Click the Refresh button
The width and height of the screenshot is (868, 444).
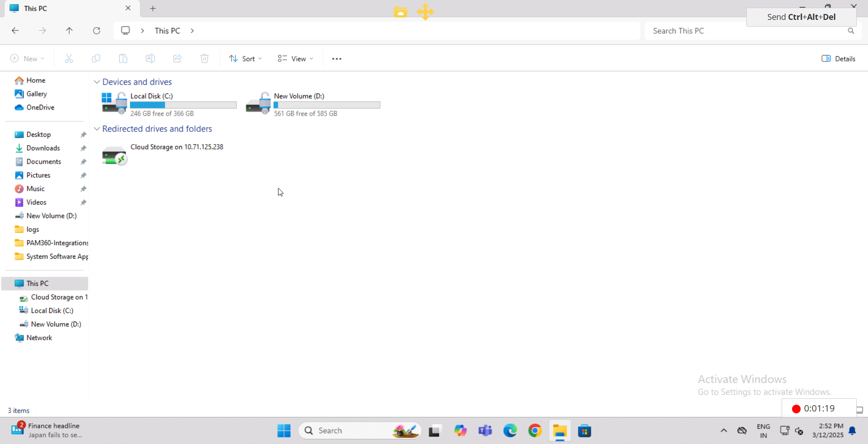click(x=97, y=30)
